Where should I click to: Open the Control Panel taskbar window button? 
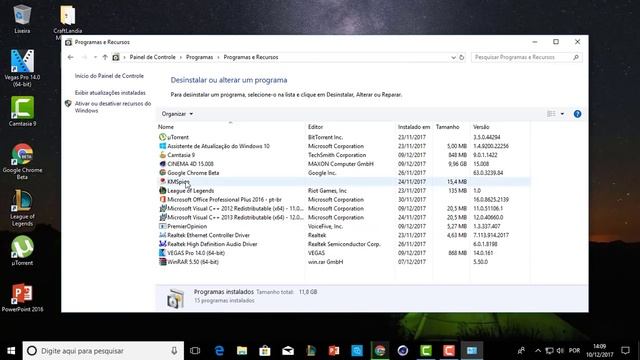[x=472, y=351]
